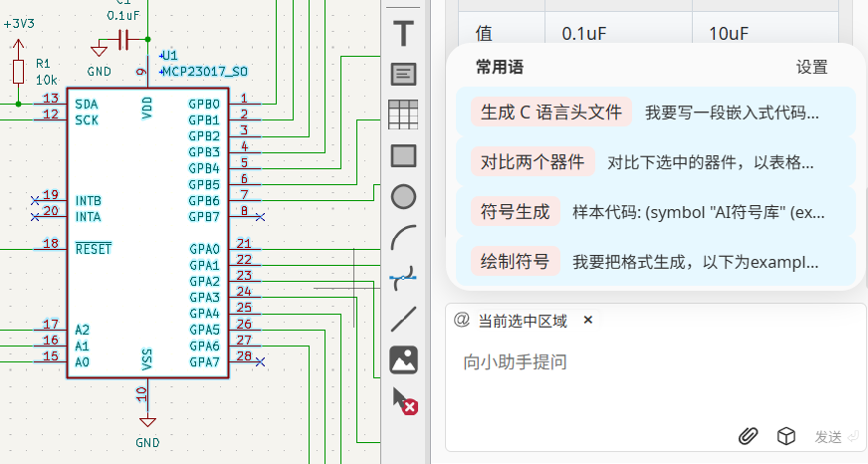The height and width of the screenshot is (464, 868).
Task: Select the Text tool
Action: (x=403, y=33)
